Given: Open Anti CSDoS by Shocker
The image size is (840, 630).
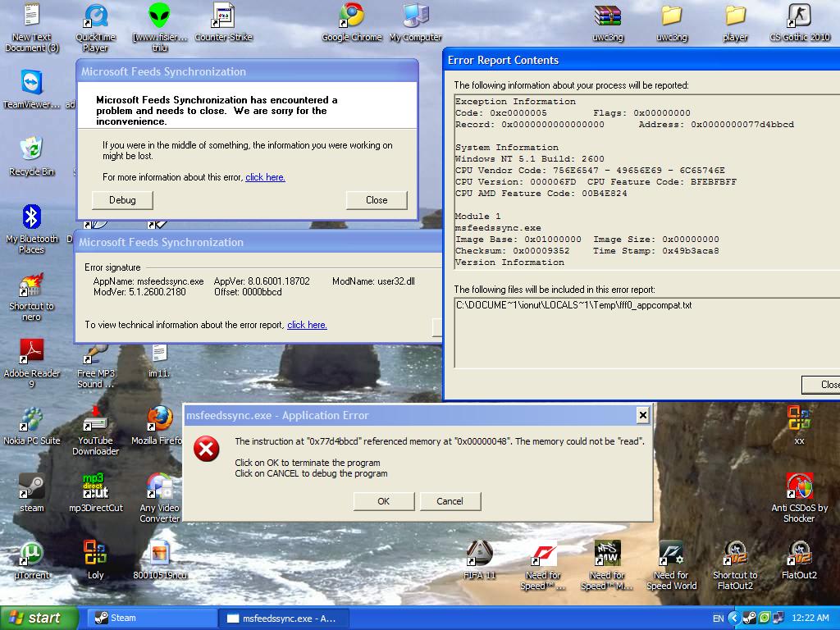Looking at the screenshot, I should (x=799, y=498).
